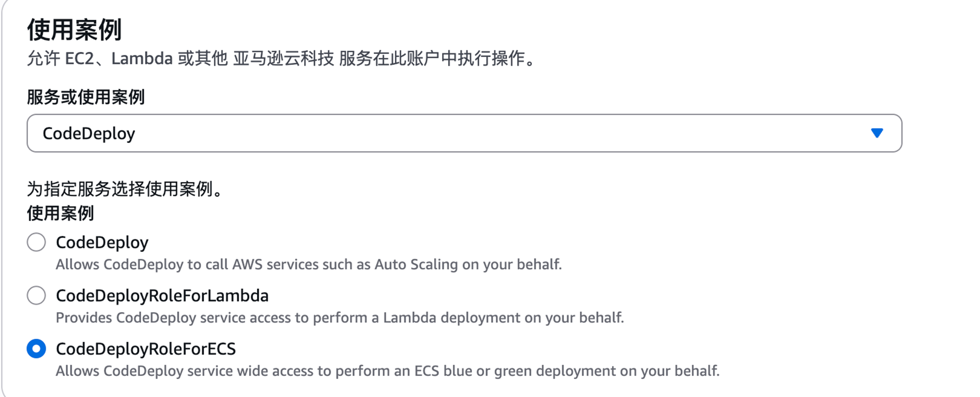The width and height of the screenshot is (980, 397).
Task: Click the CodeDeployRoleForECS option label
Action: click(x=146, y=349)
